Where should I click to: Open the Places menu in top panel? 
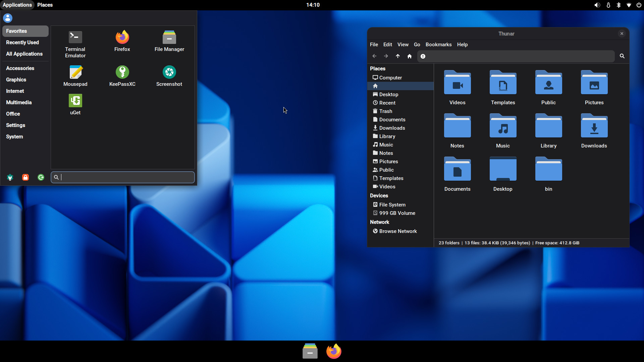click(45, 5)
